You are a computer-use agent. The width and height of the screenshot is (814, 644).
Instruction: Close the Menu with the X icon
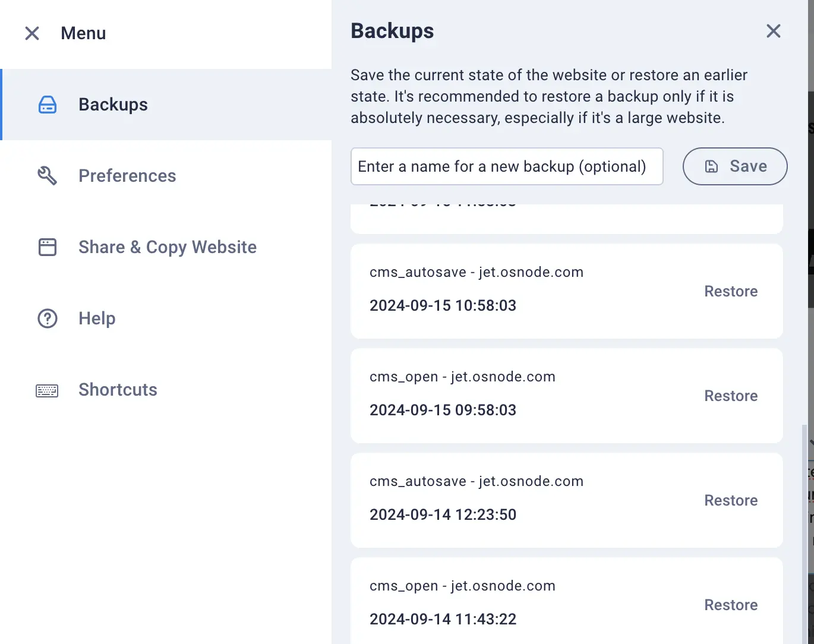click(x=32, y=33)
